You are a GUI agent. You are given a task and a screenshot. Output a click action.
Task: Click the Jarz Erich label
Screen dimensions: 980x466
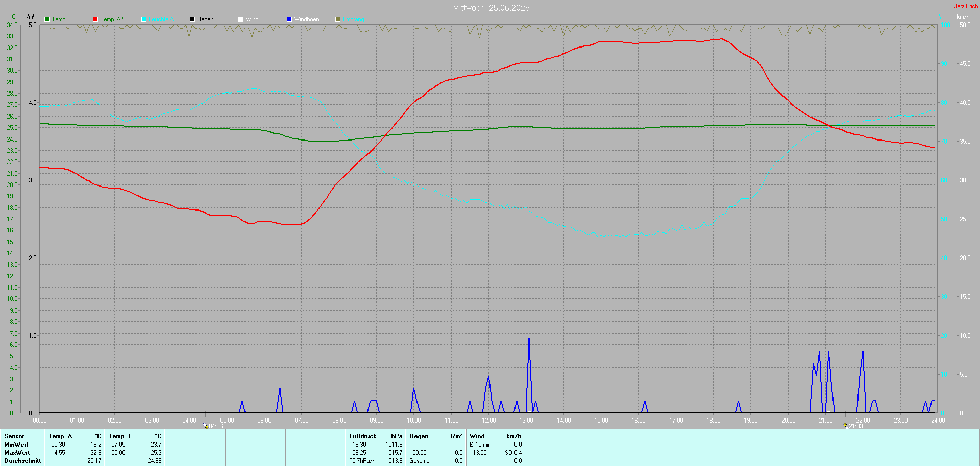[966, 6]
